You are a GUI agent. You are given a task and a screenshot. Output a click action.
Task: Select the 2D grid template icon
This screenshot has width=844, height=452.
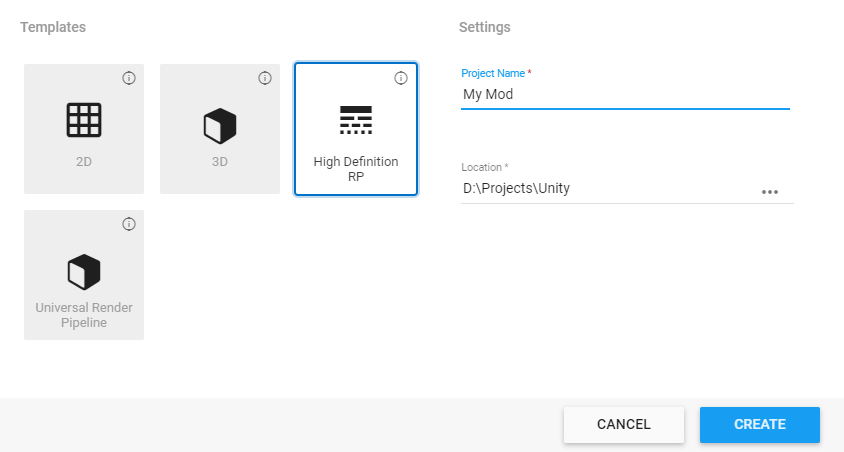point(84,120)
